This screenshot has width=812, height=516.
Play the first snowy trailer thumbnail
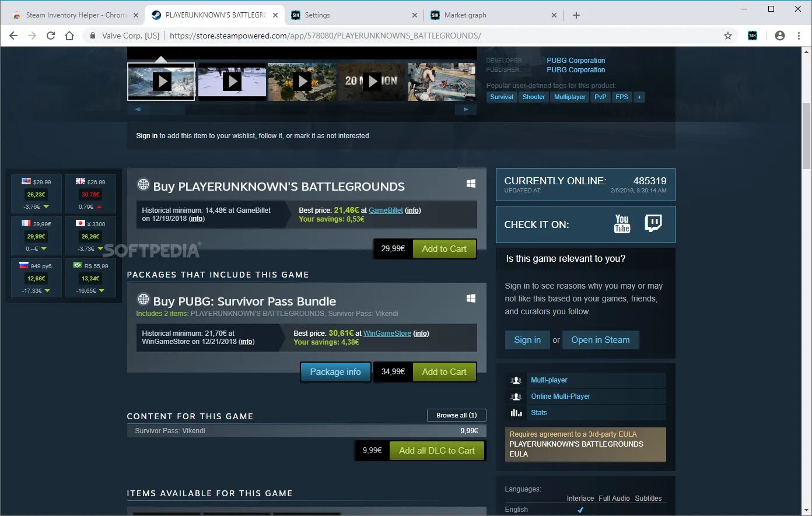162,81
